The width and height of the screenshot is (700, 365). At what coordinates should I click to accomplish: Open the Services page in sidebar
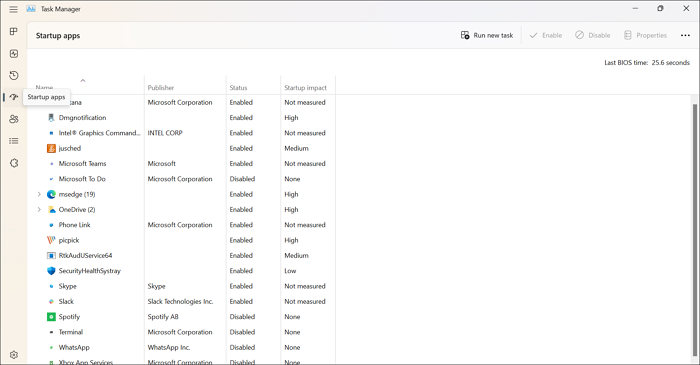[x=14, y=163]
